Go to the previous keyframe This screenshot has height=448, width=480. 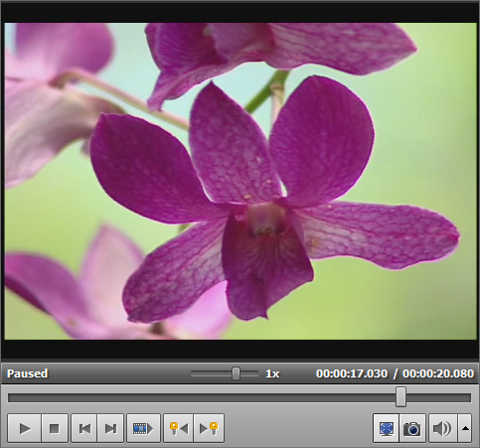point(179,428)
